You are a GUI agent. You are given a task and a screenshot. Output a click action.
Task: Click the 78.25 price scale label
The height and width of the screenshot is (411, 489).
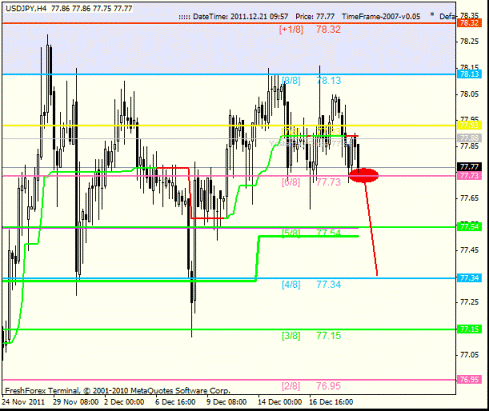point(469,42)
